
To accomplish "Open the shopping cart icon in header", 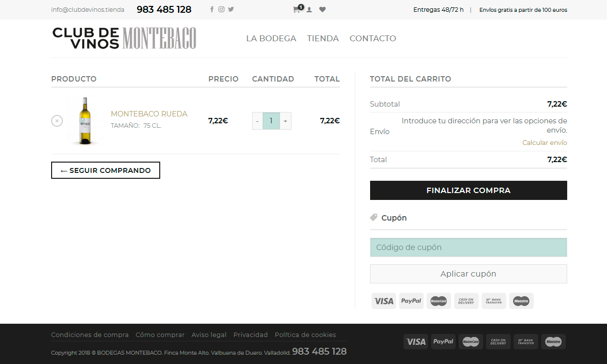I will tap(297, 9).
